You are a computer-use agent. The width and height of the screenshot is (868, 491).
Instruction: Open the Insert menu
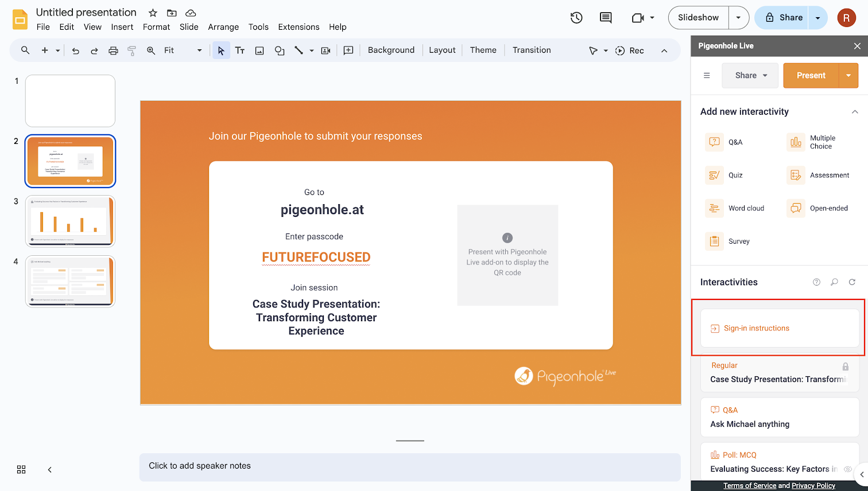[122, 27]
